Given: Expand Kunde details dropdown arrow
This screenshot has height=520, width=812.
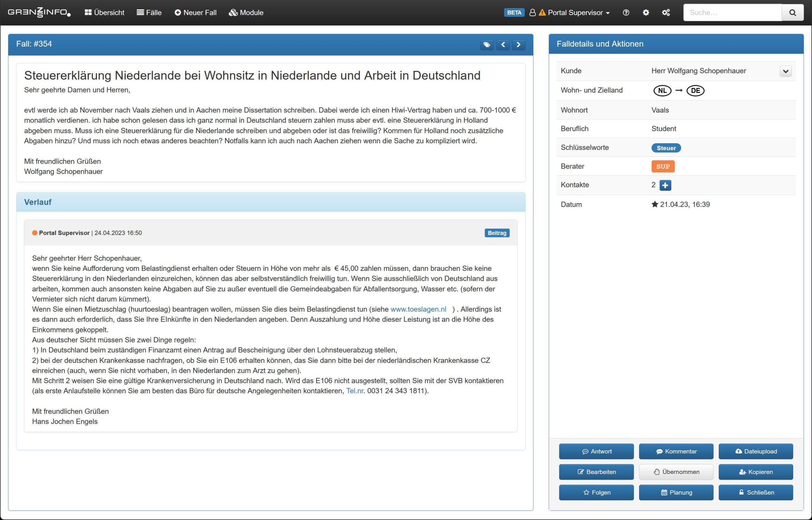Looking at the screenshot, I should (x=786, y=71).
